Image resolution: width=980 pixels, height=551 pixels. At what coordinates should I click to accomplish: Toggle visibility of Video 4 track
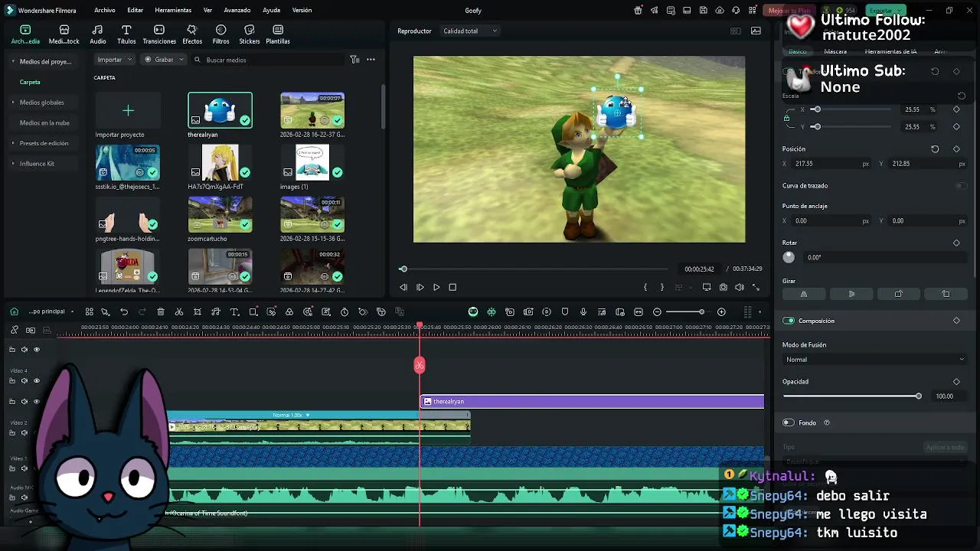tap(36, 380)
